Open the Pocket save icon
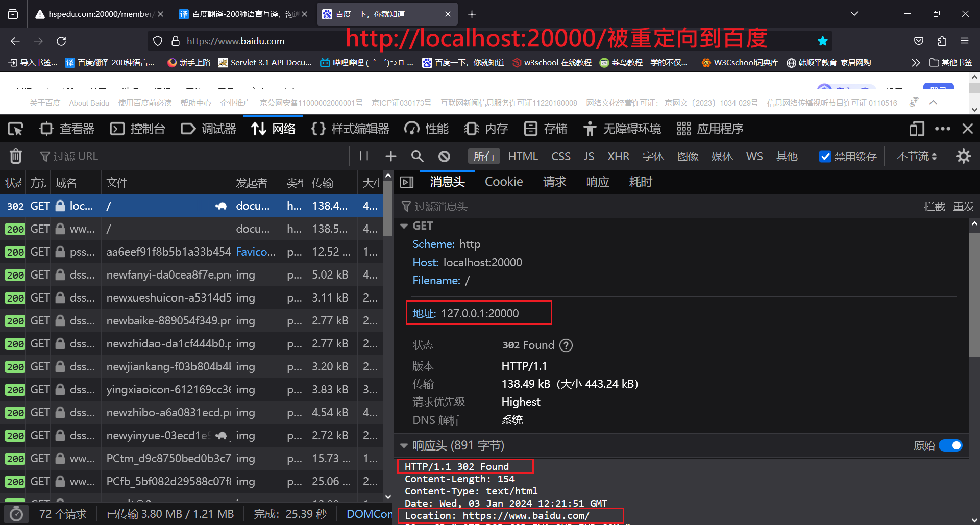The image size is (980, 525). point(919,41)
